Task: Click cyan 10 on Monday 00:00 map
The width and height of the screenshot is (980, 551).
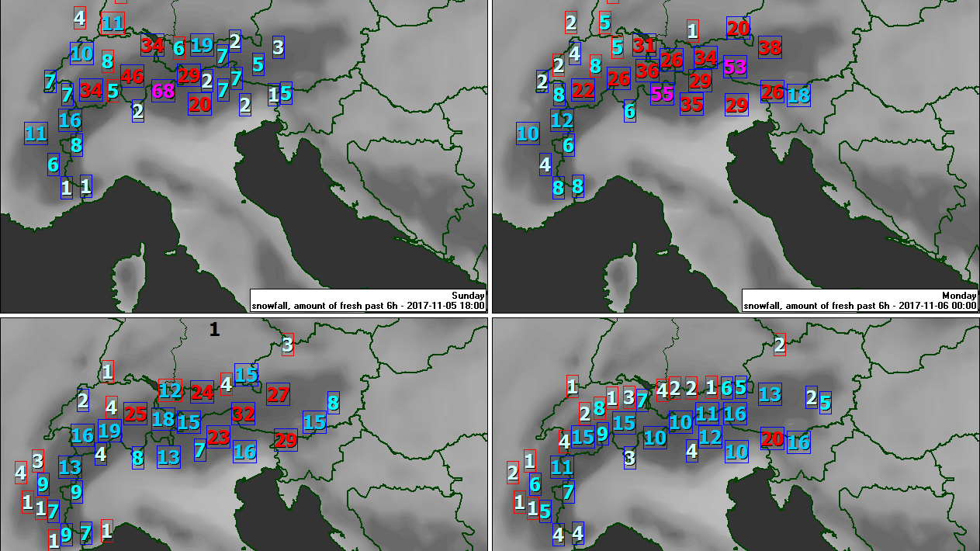Action: coord(528,133)
